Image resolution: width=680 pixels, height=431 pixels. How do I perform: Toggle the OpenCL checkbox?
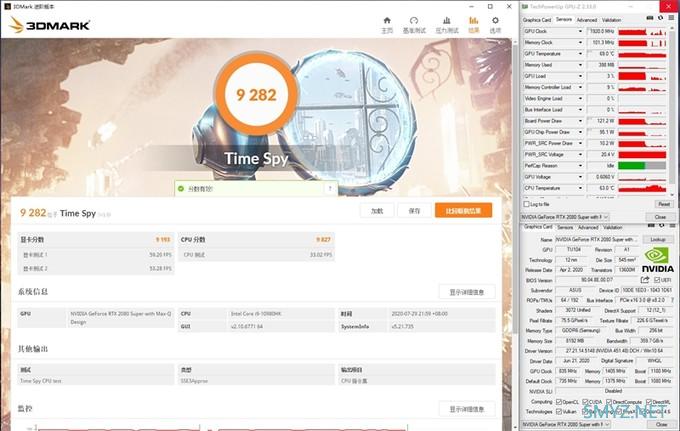click(x=559, y=402)
